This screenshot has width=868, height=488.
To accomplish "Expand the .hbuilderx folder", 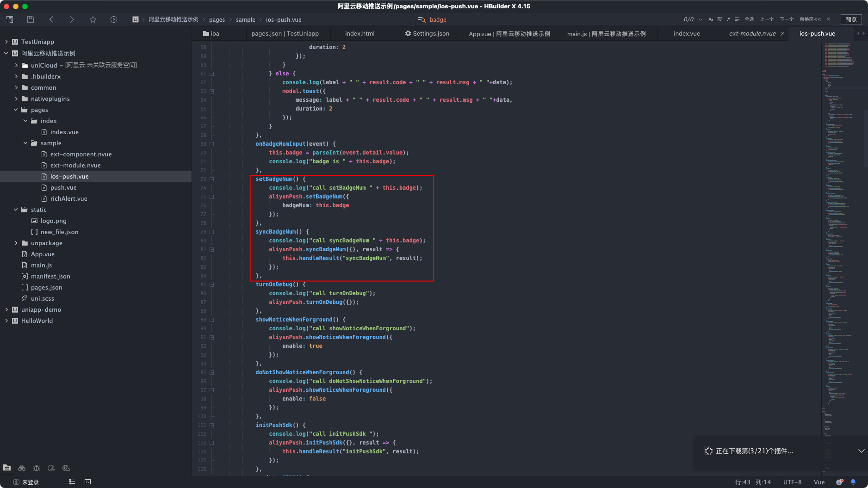I will (x=16, y=76).
